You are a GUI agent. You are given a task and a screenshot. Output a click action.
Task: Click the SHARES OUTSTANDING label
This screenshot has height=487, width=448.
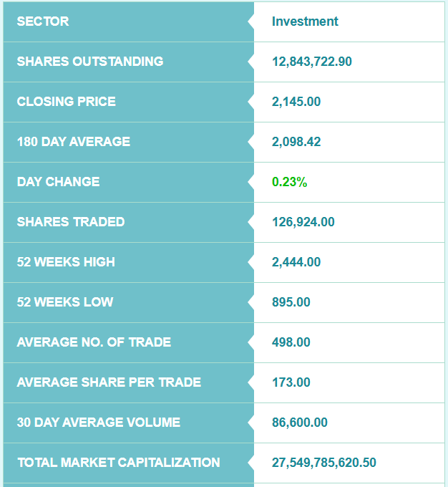click(90, 62)
